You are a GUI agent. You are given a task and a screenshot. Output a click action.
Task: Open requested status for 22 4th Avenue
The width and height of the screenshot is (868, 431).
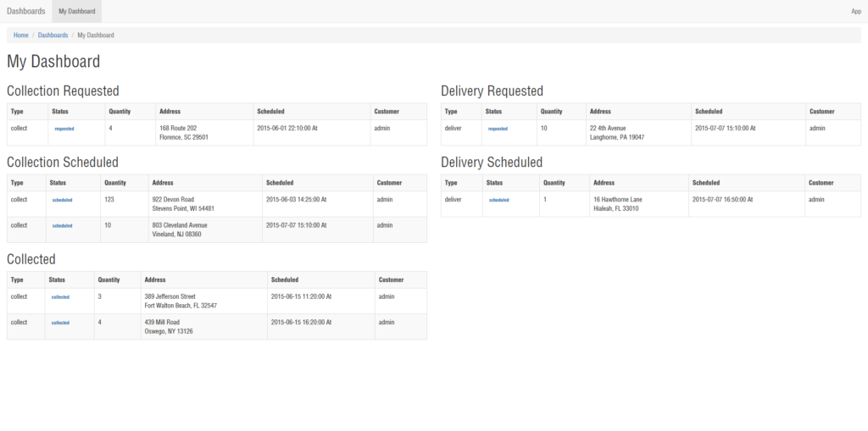498,129
